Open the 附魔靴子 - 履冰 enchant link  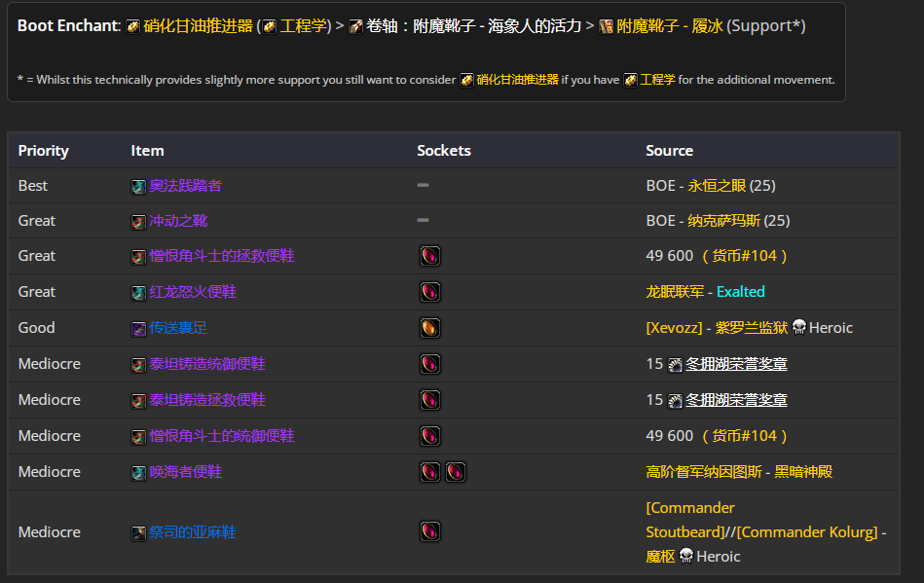click(x=670, y=26)
